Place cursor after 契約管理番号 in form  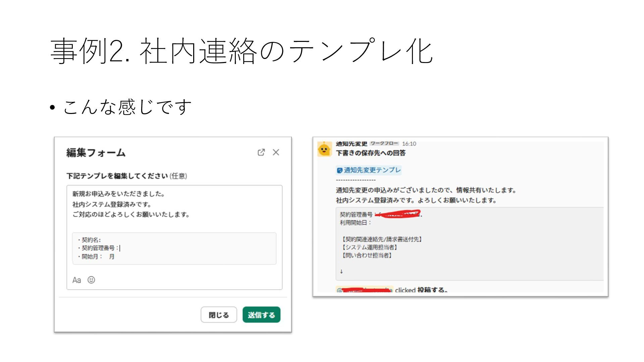click(120, 248)
